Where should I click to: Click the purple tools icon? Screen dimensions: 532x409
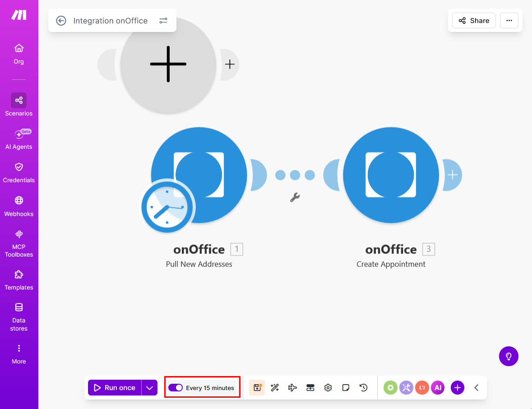coord(406,388)
